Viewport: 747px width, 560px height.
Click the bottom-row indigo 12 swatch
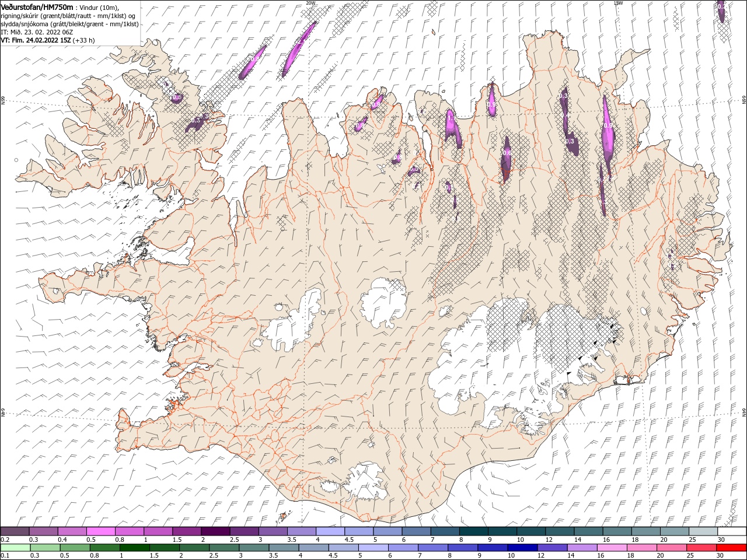coord(551,548)
